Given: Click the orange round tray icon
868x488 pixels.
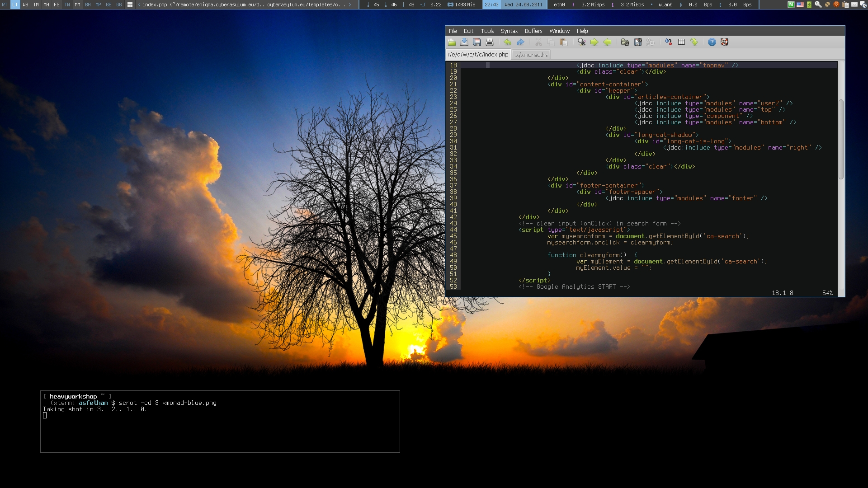Looking at the screenshot, I should click(836, 5).
